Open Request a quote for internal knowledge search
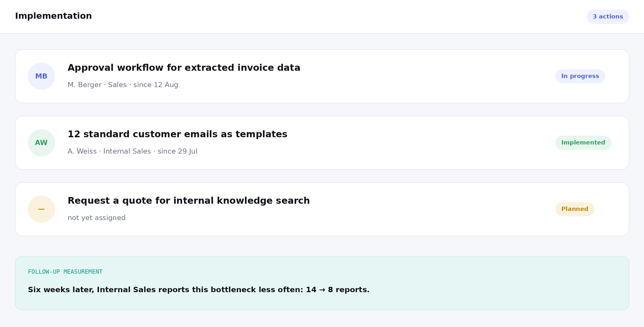 [x=189, y=201]
